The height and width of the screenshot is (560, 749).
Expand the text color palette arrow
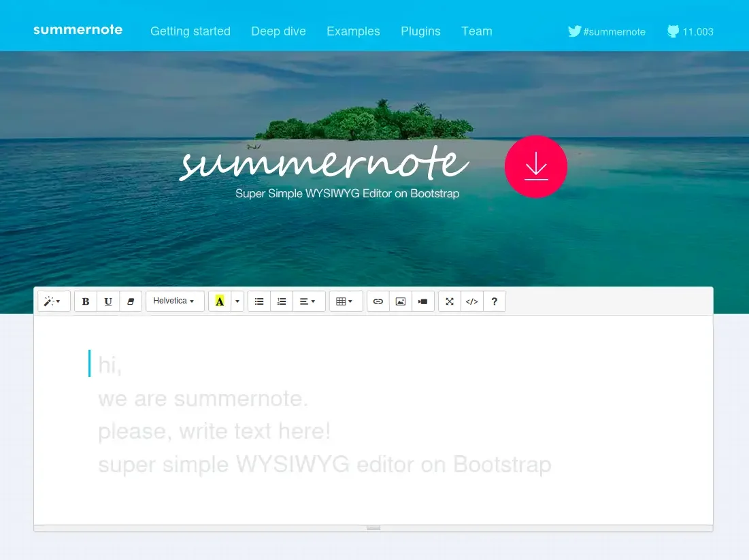237,301
